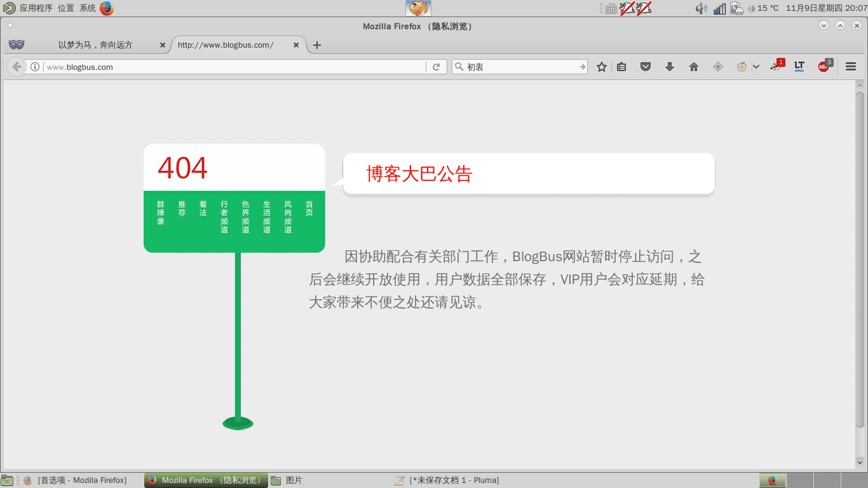Show bookmarks list icon
Screen dimensions: 868x488
pyautogui.click(x=621, y=67)
